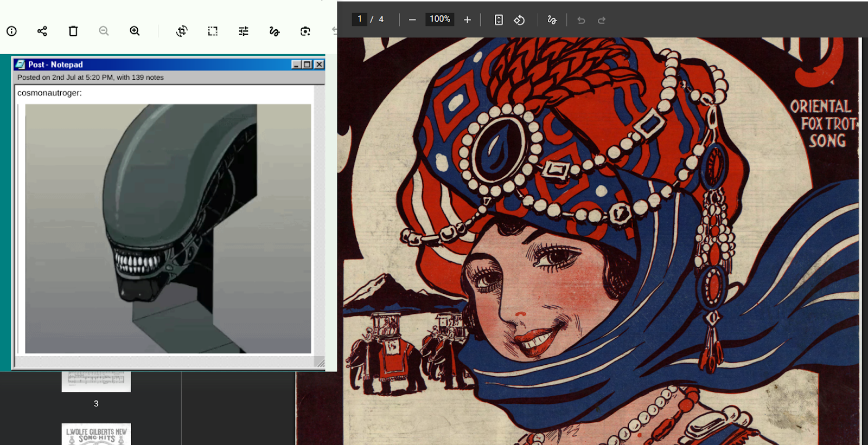
Task: Click the 'ORIENTAL FOX TROT SONG' text on PDF
Action: click(x=823, y=124)
